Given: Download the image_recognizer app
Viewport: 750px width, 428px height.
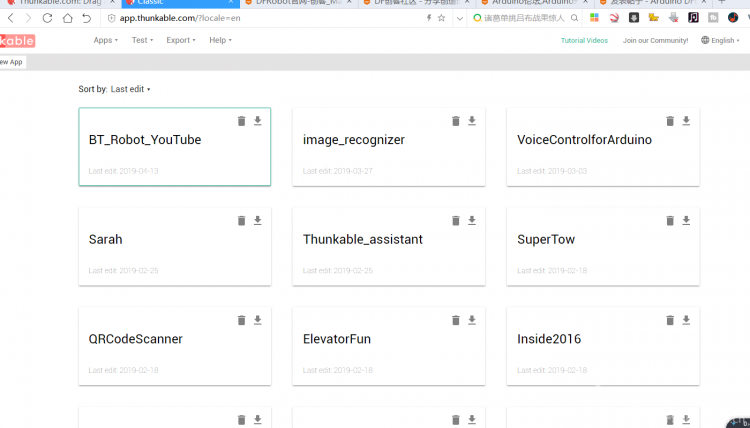Looking at the screenshot, I should [x=472, y=121].
